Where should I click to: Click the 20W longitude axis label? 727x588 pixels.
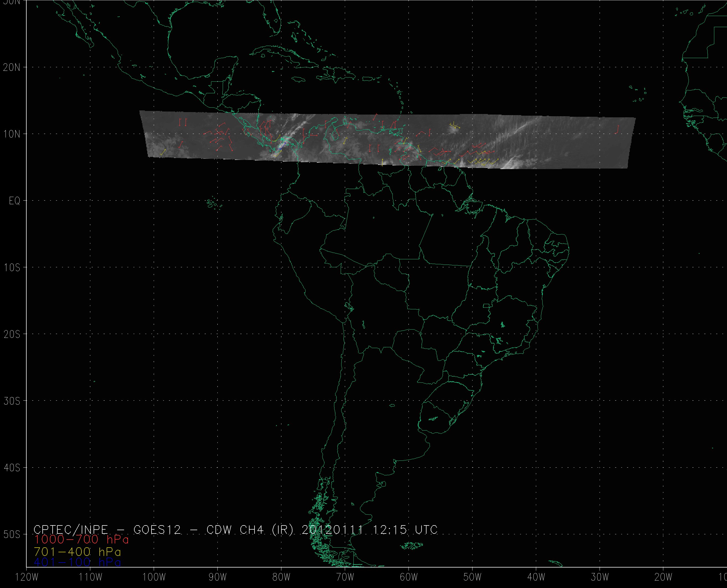tap(663, 577)
